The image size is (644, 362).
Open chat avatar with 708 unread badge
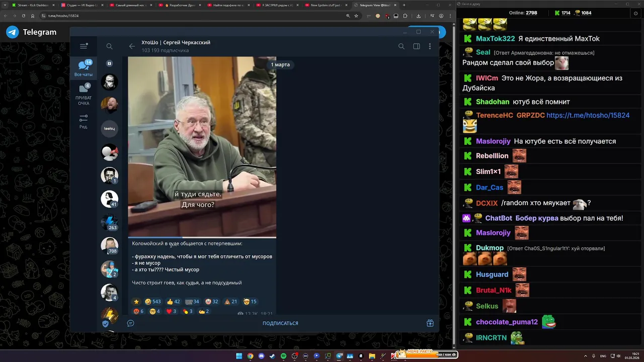pyautogui.click(x=109, y=246)
